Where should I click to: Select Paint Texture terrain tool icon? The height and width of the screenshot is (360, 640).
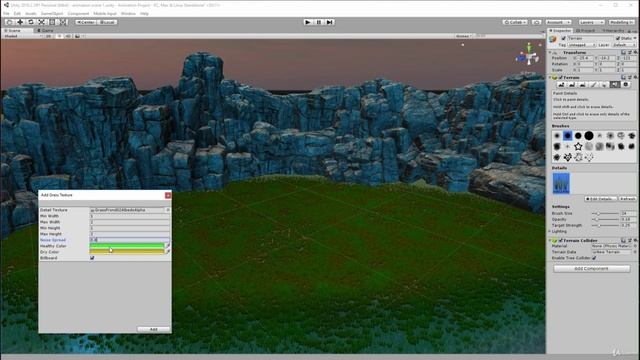click(x=593, y=84)
